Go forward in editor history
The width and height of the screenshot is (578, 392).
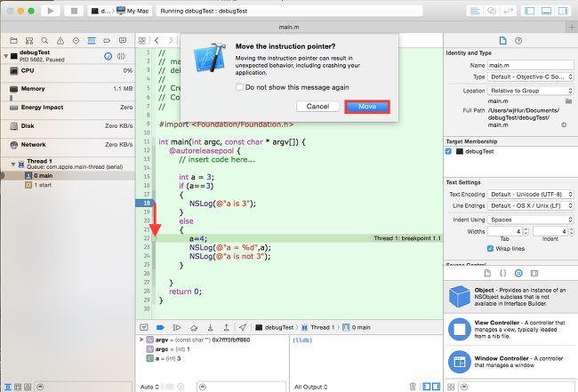pyautogui.click(x=171, y=41)
